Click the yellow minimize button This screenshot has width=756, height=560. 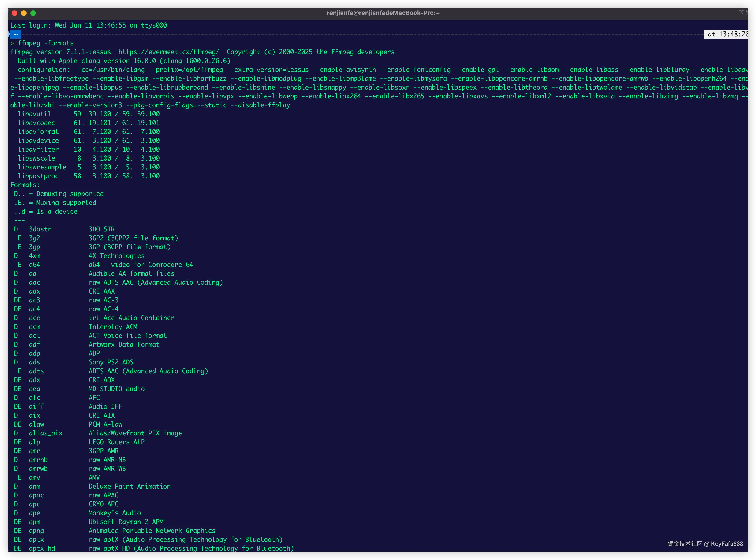[23, 13]
